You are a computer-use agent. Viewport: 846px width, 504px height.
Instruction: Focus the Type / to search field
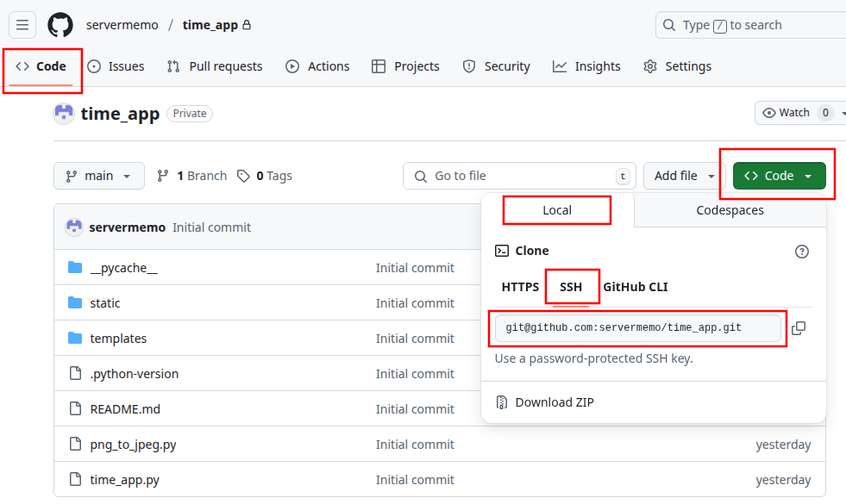(x=751, y=25)
